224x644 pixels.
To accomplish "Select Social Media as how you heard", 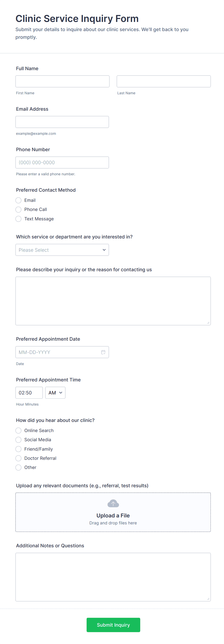I will [x=18, y=440].
